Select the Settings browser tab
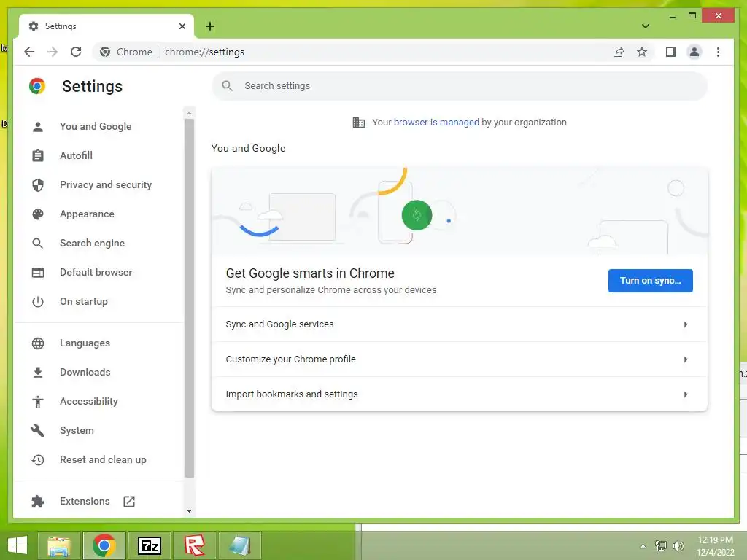The height and width of the screenshot is (560, 747). (x=107, y=26)
